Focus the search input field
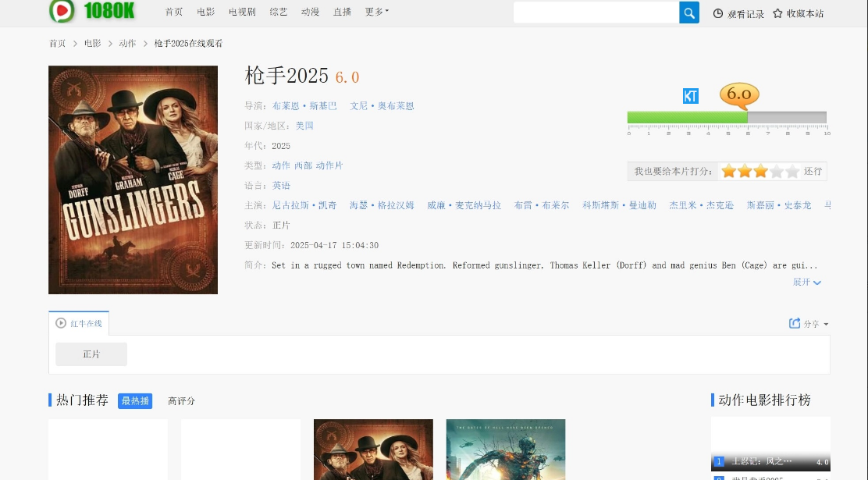868x480 pixels. tap(596, 12)
